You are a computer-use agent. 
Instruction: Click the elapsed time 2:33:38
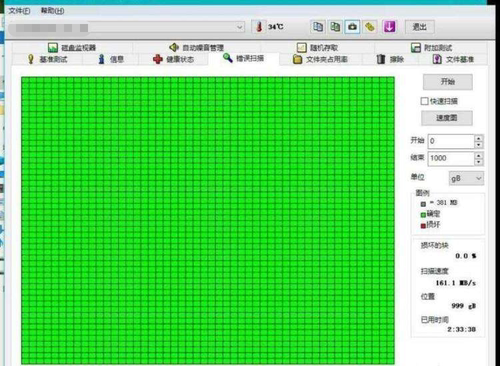[461, 329]
